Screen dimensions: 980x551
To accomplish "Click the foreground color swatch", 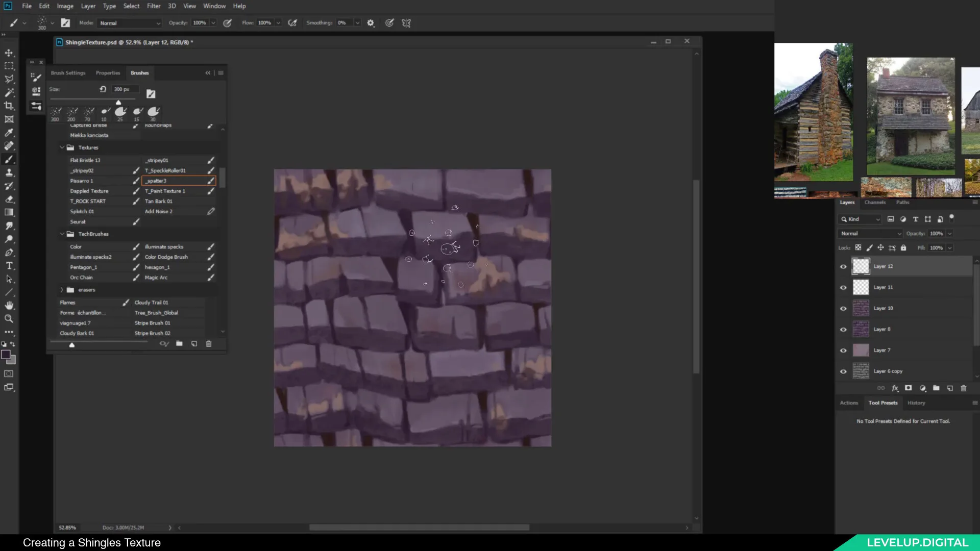I will pos(6,355).
